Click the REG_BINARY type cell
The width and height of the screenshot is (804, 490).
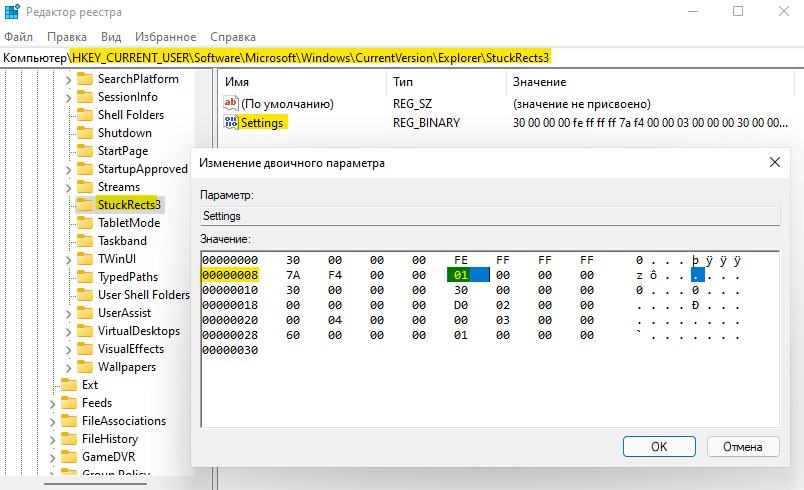point(426,122)
